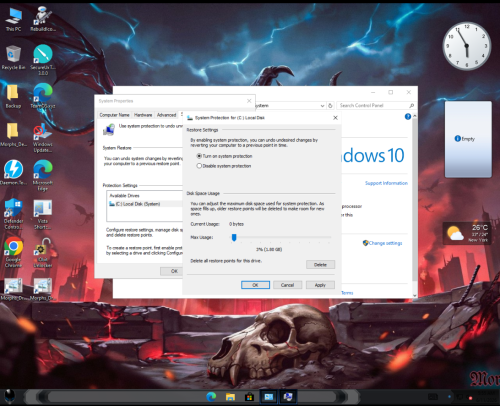
Task: Launch Google Chrome from the desktop
Action: click(13, 252)
